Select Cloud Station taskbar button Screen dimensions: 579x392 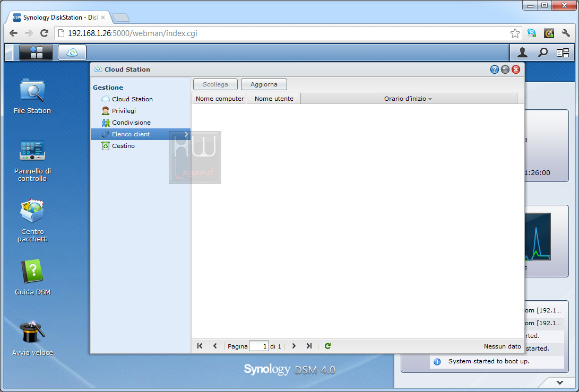click(x=72, y=53)
